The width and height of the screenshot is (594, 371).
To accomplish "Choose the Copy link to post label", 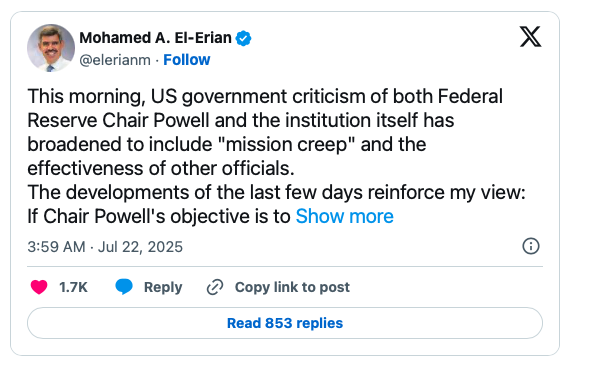I will [292, 287].
